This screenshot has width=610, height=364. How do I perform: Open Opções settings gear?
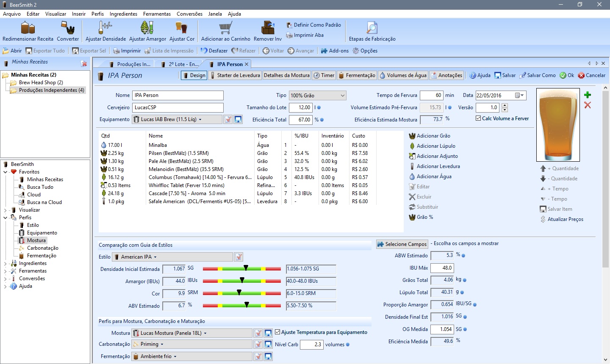[365, 51]
